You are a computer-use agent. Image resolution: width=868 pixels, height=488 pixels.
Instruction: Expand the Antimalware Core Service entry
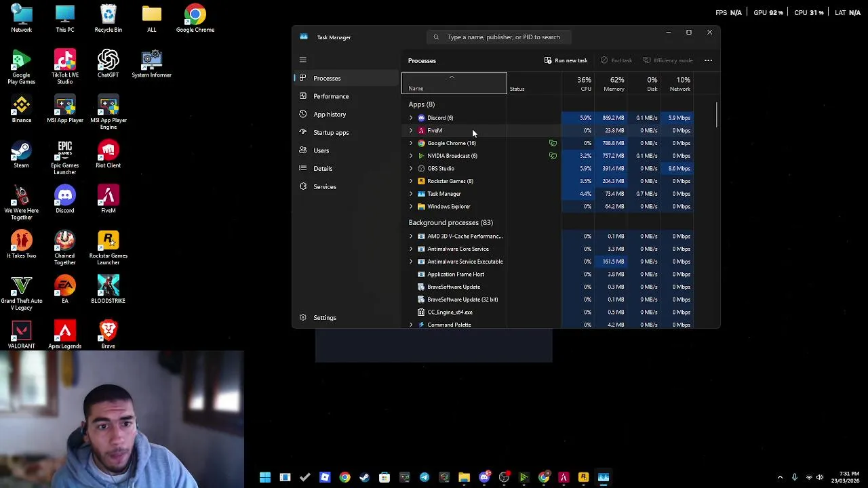pyautogui.click(x=411, y=249)
